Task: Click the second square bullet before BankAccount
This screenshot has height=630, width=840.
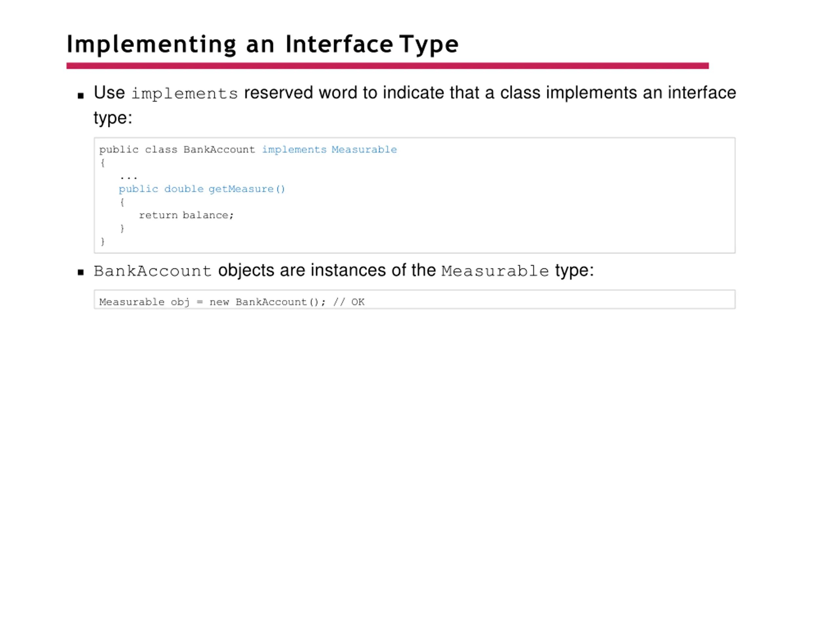Action: point(80,272)
